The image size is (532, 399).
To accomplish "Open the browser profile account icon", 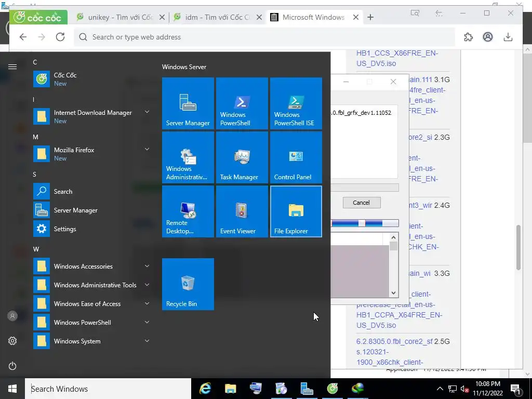I will coord(487,37).
